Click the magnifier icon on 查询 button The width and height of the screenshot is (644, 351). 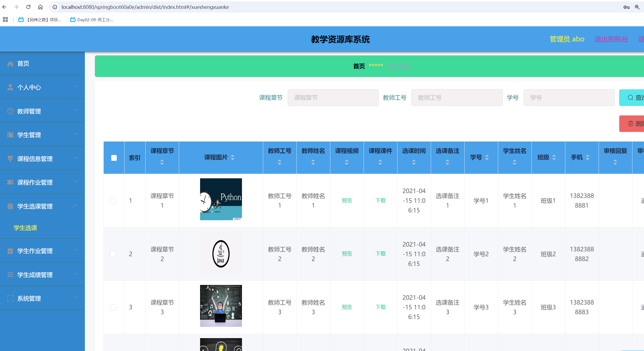pyautogui.click(x=631, y=97)
